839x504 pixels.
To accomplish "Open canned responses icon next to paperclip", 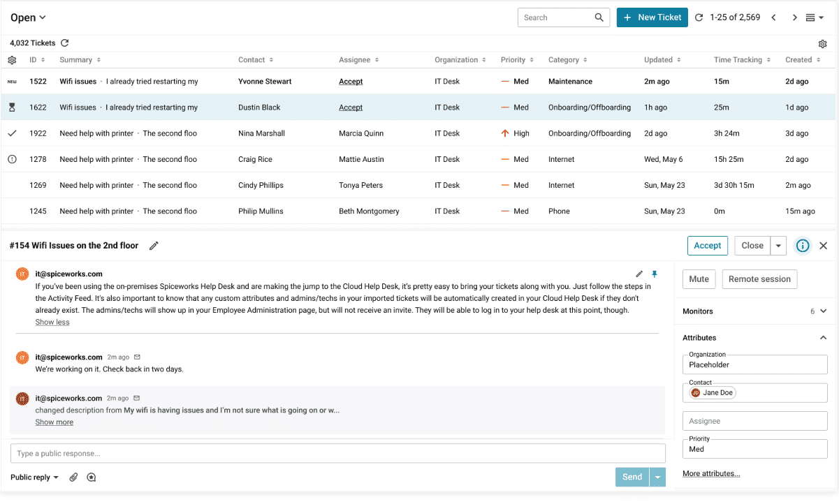I will (92, 477).
